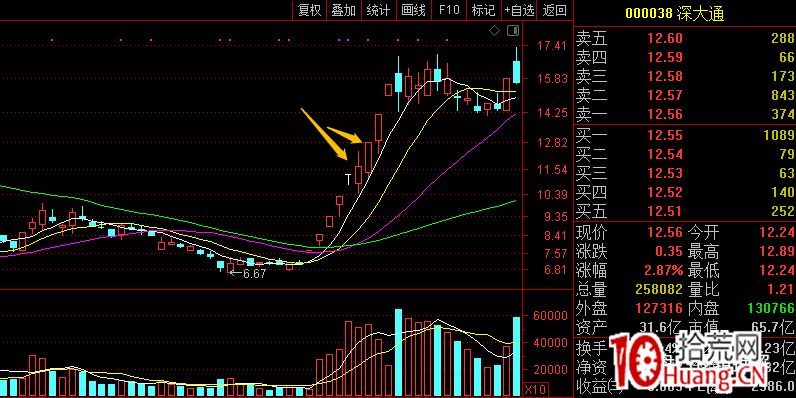The height and width of the screenshot is (398, 796).
Task: Select the 卖三 row priced 12.58
Action: coord(685,77)
